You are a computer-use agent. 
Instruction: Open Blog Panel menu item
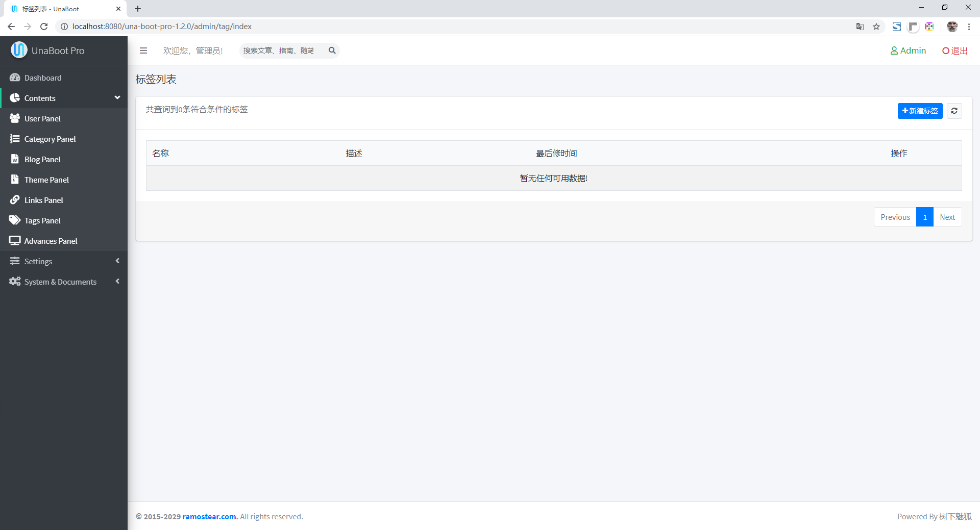[64, 159]
